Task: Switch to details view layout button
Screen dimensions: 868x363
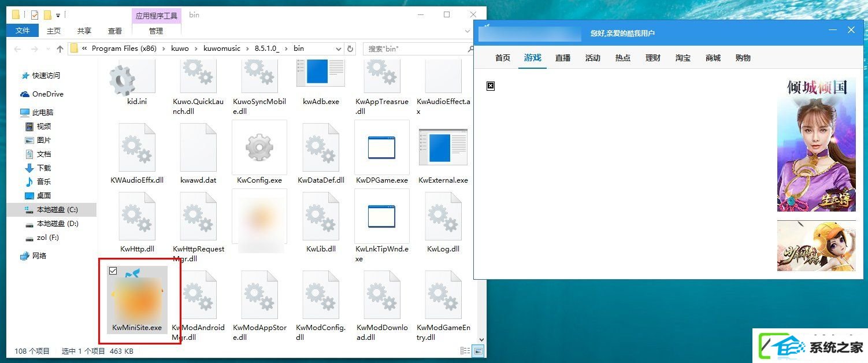Action: click(465, 350)
